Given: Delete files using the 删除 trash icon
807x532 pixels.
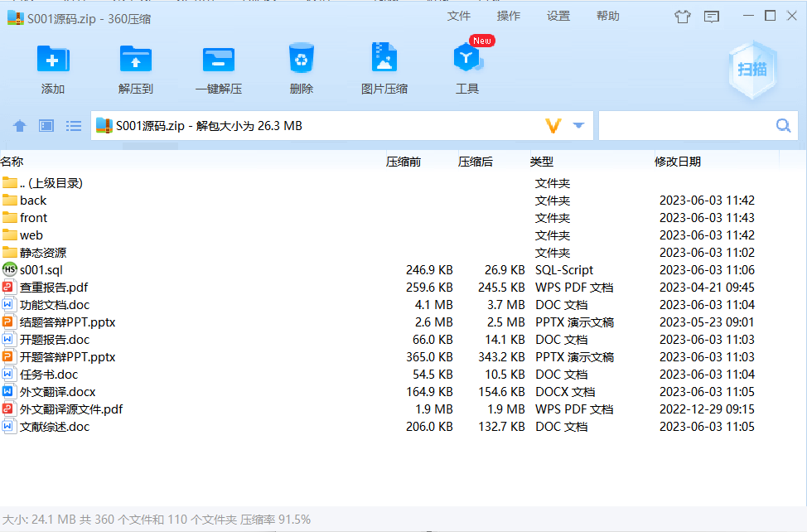Looking at the screenshot, I should (301, 62).
